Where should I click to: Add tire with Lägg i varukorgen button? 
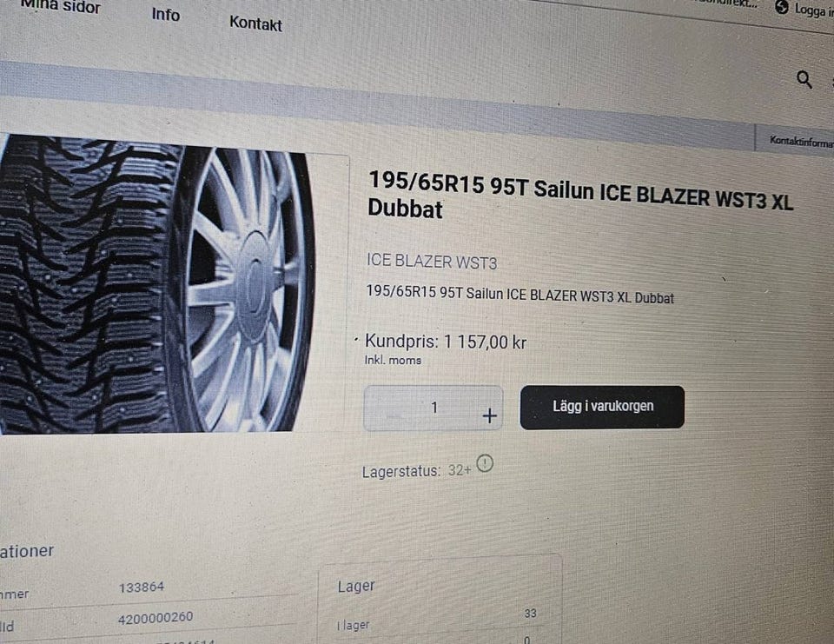pos(602,407)
